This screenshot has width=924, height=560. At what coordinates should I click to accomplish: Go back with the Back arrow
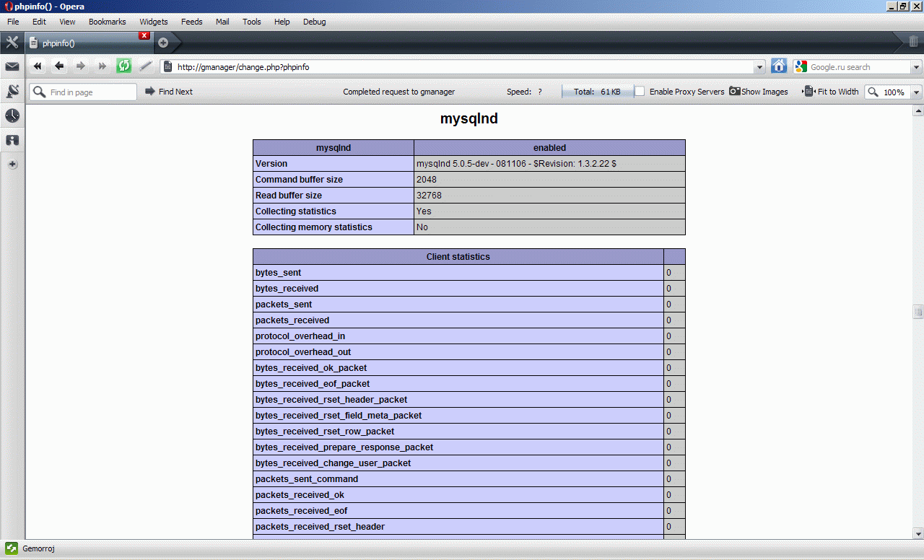[59, 66]
